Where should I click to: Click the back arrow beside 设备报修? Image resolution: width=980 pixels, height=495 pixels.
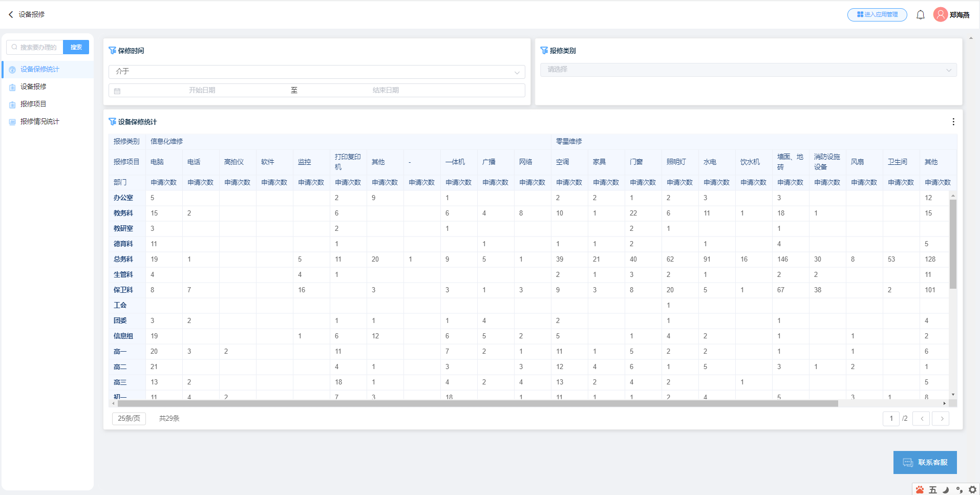click(10, 14)
